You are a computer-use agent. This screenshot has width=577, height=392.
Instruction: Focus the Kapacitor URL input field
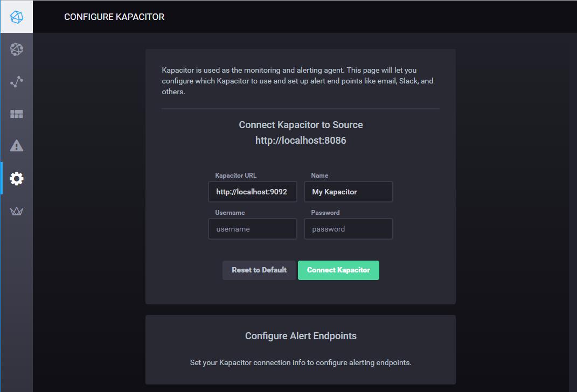click(252, 192)
